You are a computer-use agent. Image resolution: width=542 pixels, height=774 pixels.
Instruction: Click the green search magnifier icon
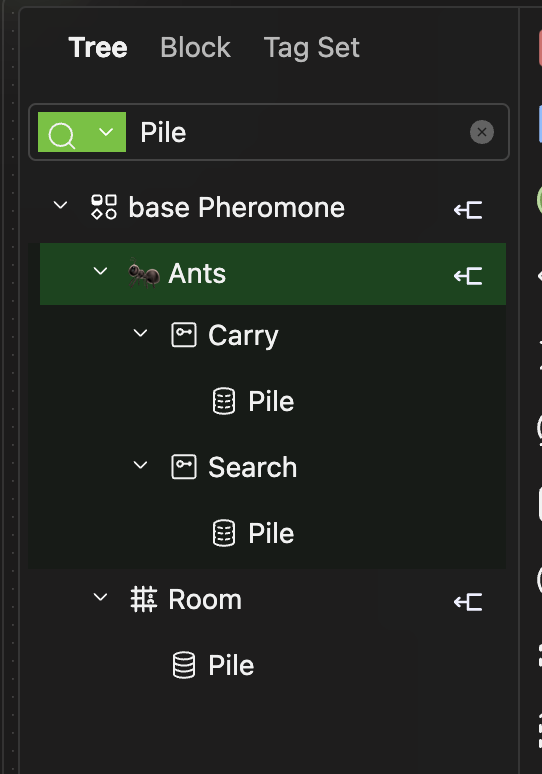62,134
